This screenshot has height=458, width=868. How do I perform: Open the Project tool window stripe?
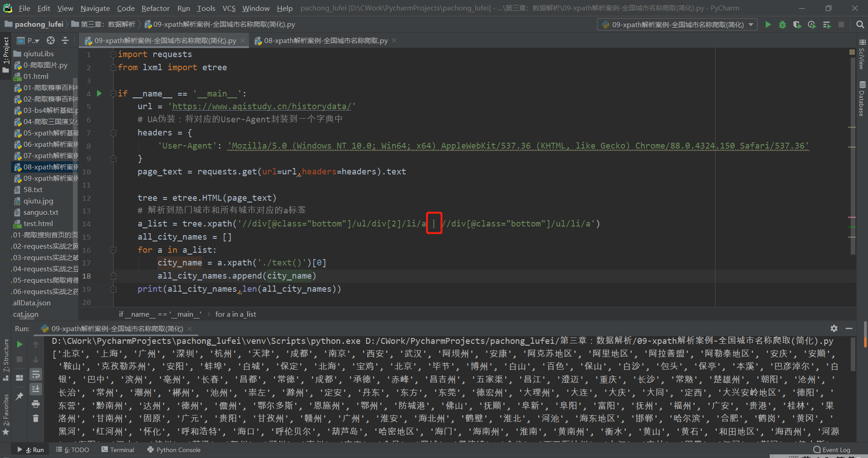tap(5, 54)
